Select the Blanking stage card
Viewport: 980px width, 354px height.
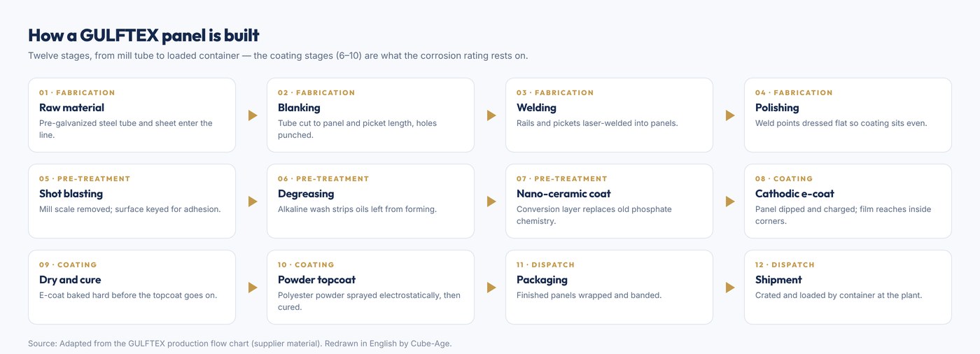pyautogui.click(x=370, y=115)
